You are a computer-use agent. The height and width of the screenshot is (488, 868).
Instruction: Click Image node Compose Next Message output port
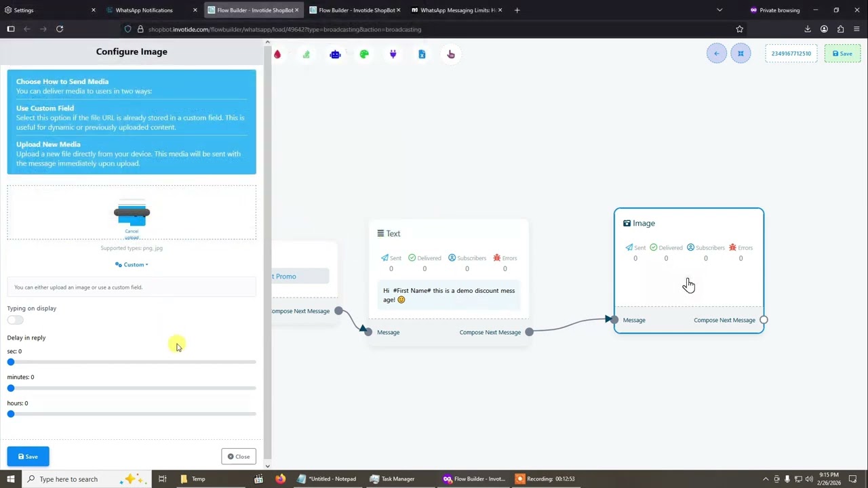click(764, 320)
